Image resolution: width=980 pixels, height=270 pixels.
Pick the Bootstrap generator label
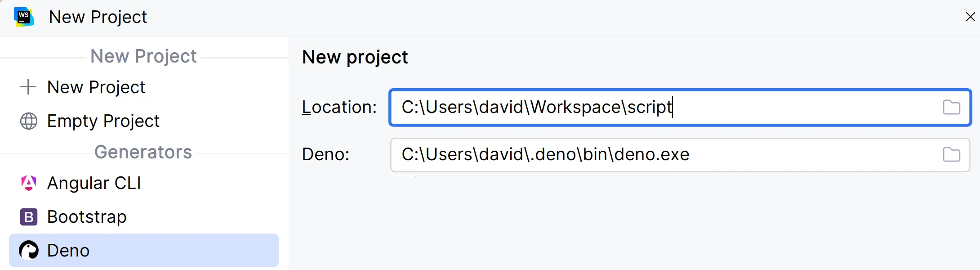coord(87,217)
